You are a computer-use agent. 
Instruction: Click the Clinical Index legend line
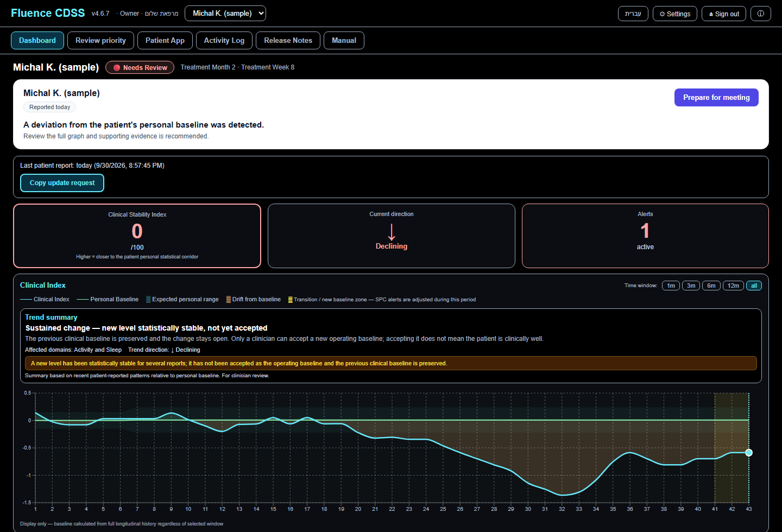[26, 300]
